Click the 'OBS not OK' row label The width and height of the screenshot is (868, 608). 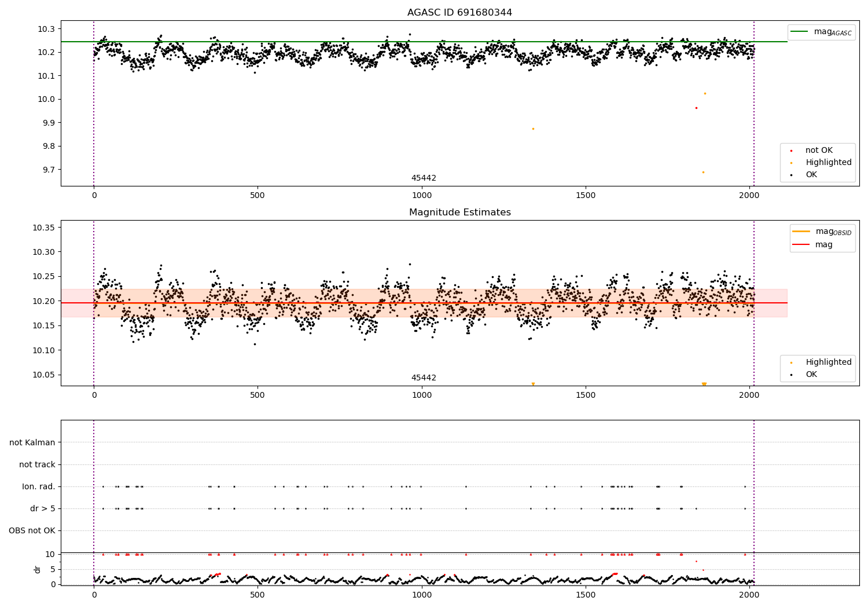[x=32, y=530]
